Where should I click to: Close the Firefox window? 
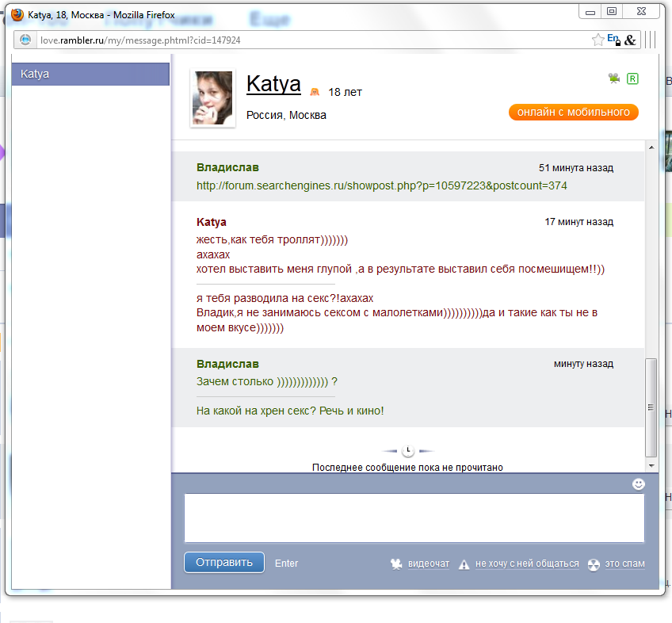[x=641, y=12]
